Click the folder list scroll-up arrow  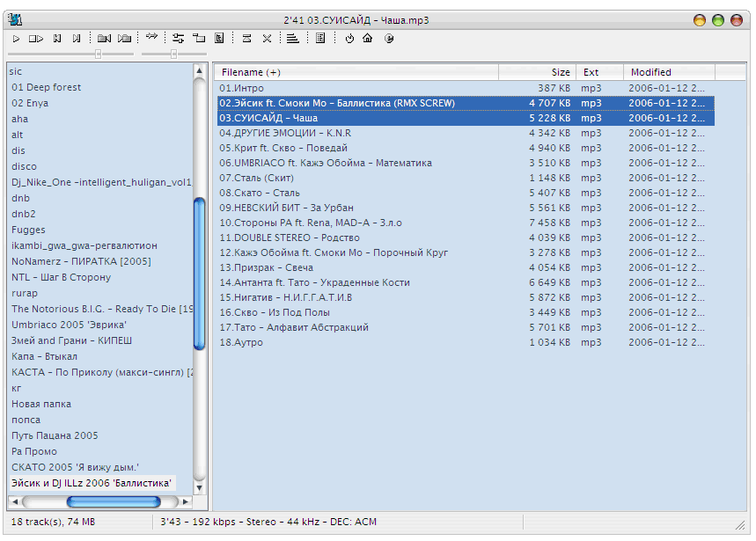click(x=200, y=71)
